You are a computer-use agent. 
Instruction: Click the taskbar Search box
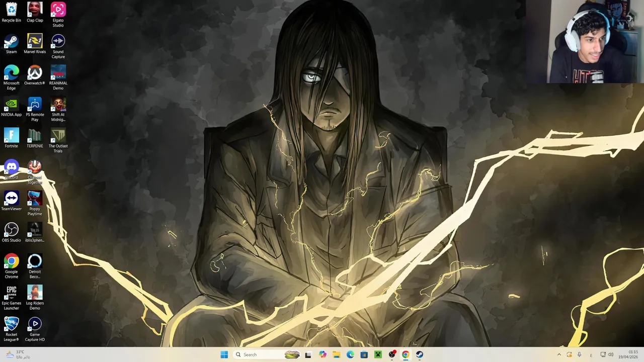click(x=268, y=354)
